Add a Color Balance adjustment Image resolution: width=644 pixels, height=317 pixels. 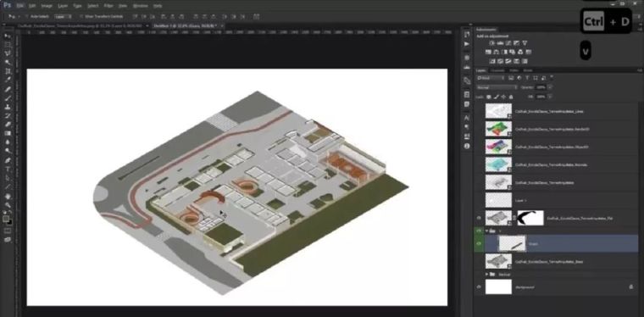point(497,53)
